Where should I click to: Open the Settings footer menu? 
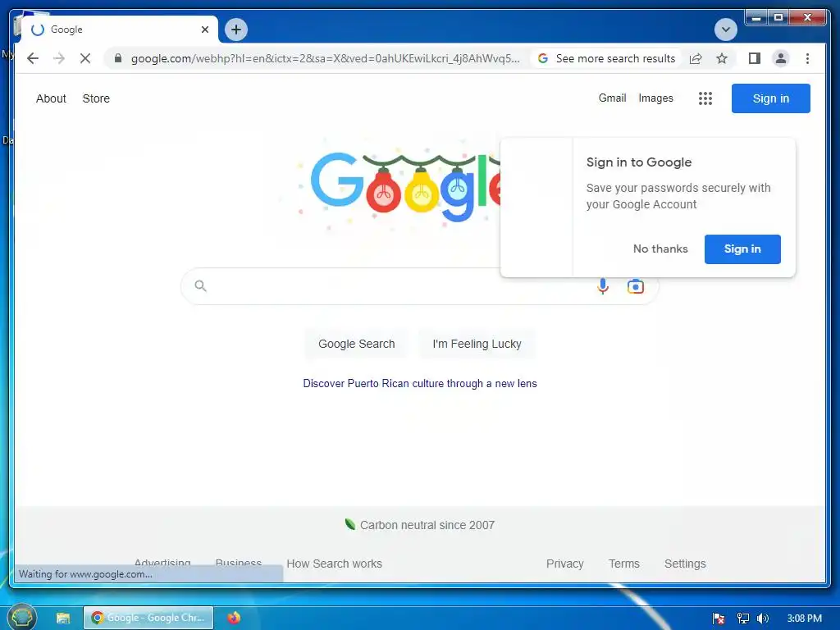point(685,564)
